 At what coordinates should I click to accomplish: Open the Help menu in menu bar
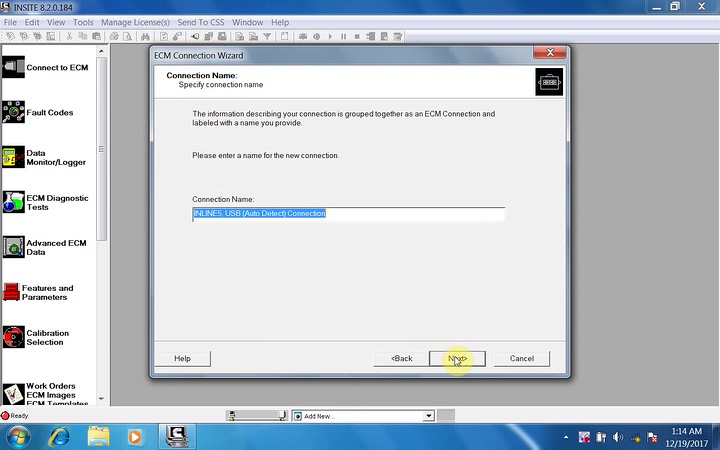[x=280, y=22]
